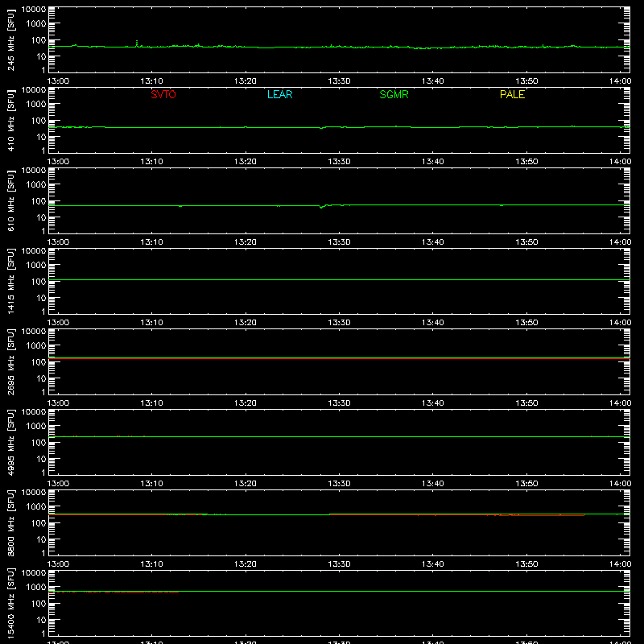Click the cyan LEAR station label
The width and height of the screenshot is (644, 644).
coord(279,94)
